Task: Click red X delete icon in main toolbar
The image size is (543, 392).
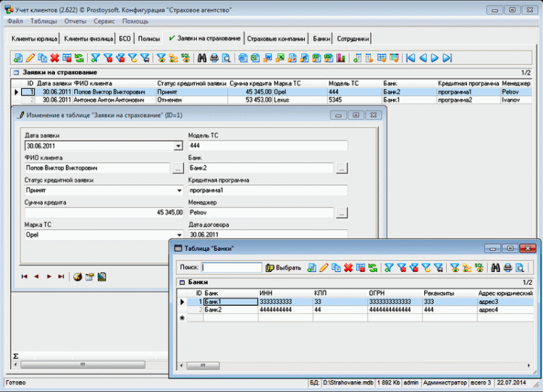Action: pyautogui.click(x=54, y=58)
